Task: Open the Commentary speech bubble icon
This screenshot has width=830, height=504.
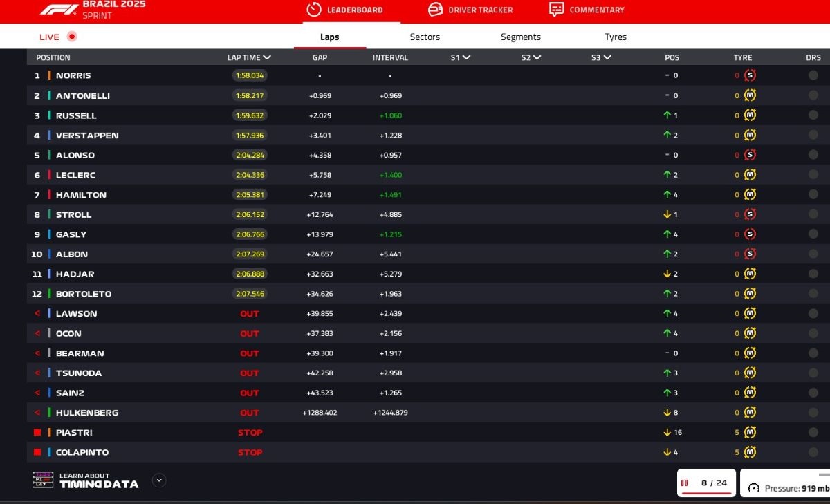Action: click(x=556, y=10)
